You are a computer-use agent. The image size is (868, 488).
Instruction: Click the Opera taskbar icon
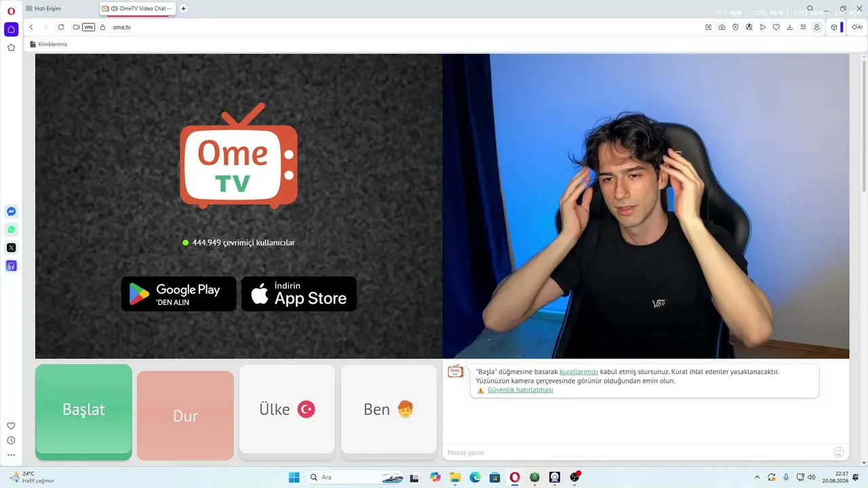tap(515, 477)
